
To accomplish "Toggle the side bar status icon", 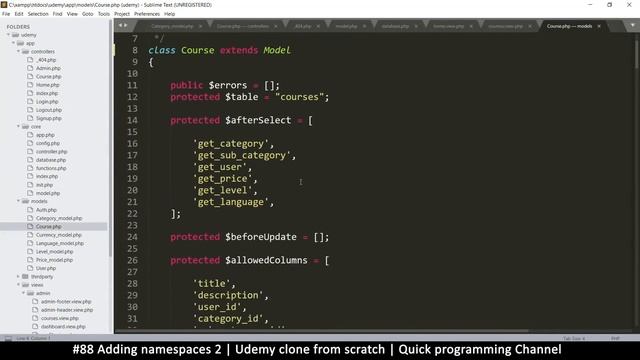I will click(8, 338).
